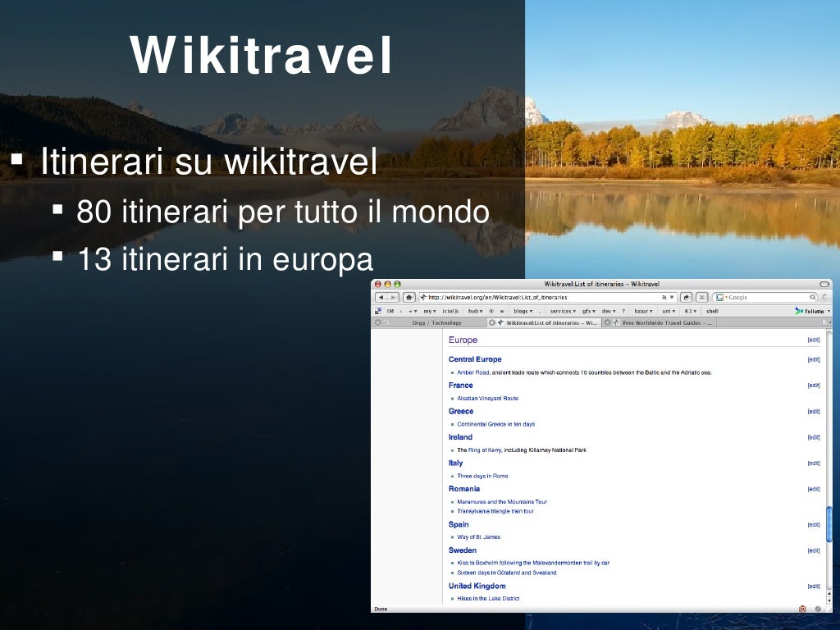Open the follatto dropdown menu
Screen dimensions: 840x630
(x=829, y=311)
